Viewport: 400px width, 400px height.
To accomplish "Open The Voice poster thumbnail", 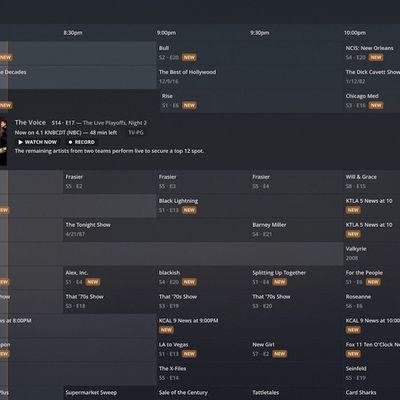I will click(3, 141).
